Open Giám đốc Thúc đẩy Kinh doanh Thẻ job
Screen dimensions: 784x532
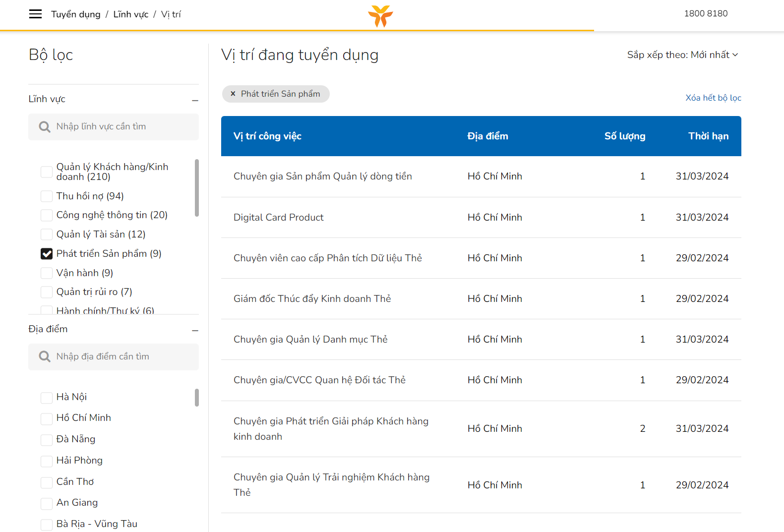pyautogui.click(x=312, y=298)
